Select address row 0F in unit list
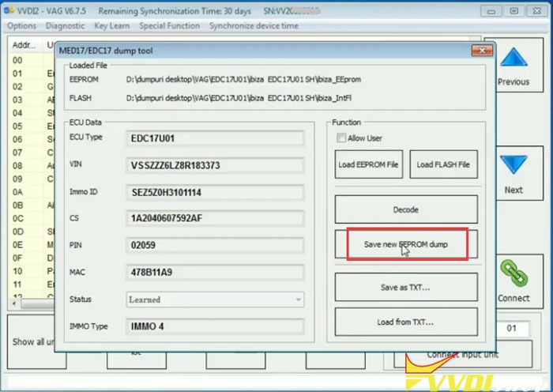The height and width of the screenshot is (392, 553). (31, 258)
